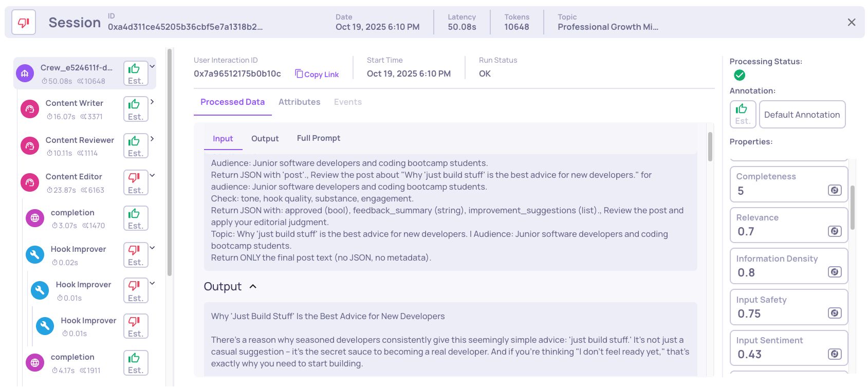Open the Attributes tab

299,102
